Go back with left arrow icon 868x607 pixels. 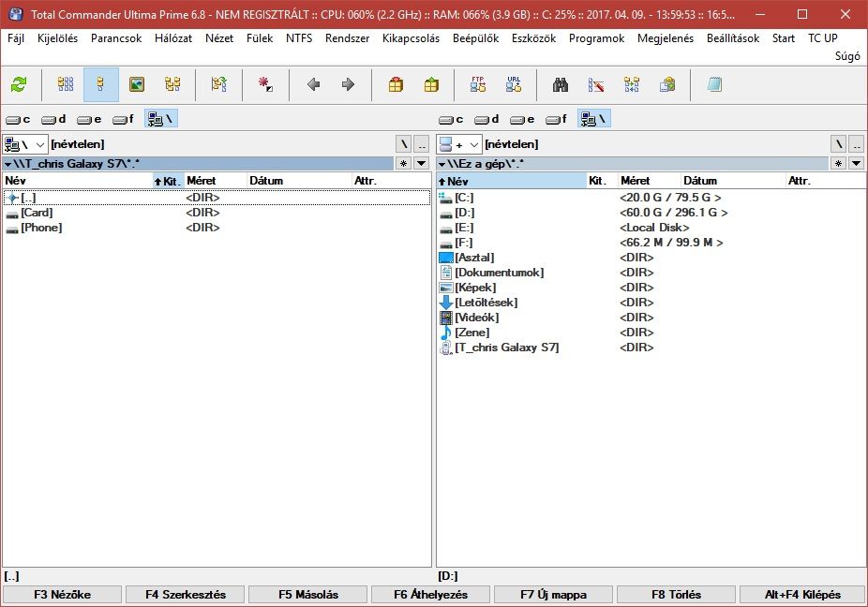313,84
